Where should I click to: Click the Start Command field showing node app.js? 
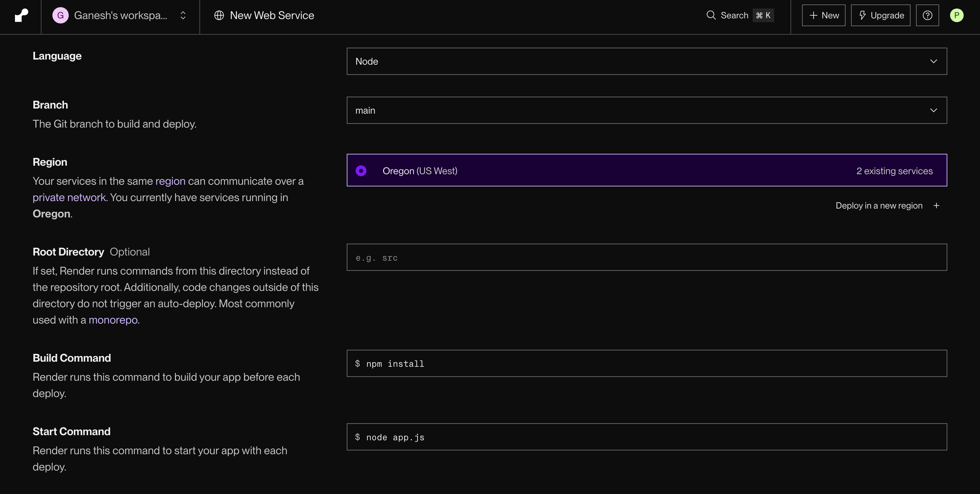tap(647, 437)
